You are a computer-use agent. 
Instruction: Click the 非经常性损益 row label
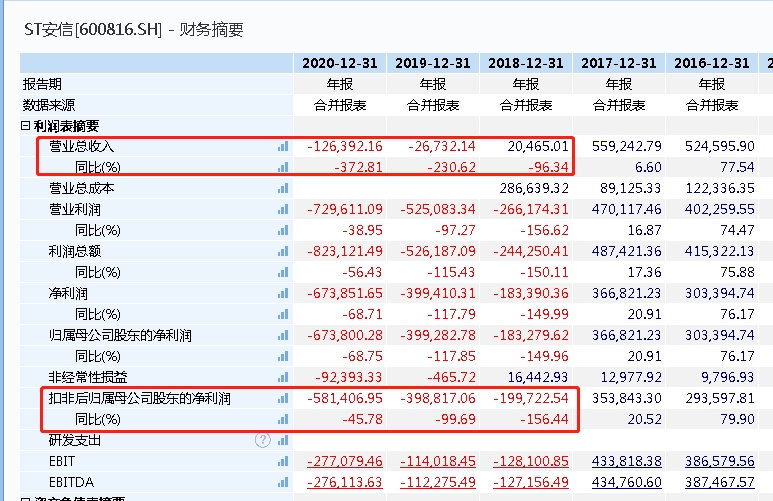point(88,377)
